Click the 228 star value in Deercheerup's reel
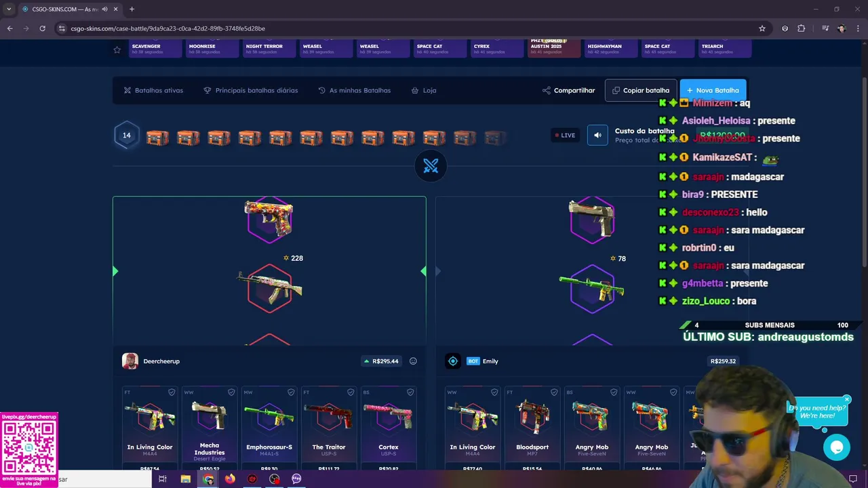868x488 pixels. [x=293, y=258]
